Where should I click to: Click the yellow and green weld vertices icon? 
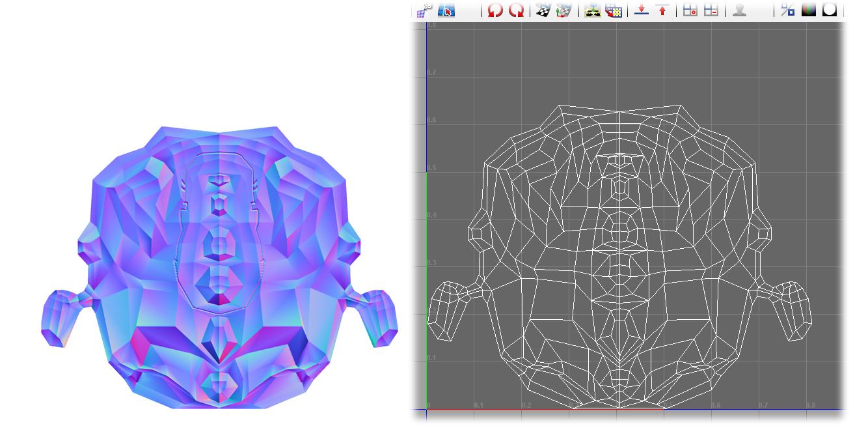(x=592, y=10)
